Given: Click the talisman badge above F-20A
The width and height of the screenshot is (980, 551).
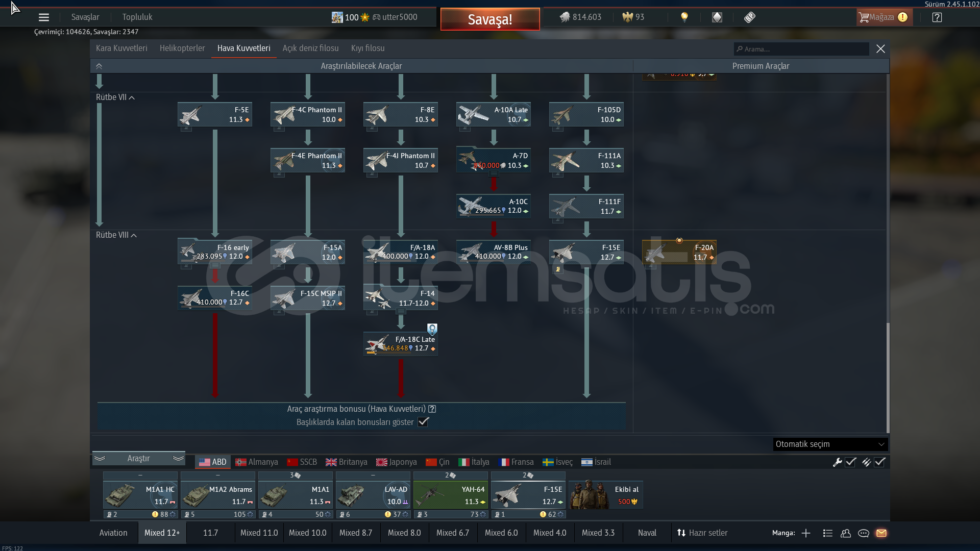Looking at the screenshot, I should tap(679, 240).
